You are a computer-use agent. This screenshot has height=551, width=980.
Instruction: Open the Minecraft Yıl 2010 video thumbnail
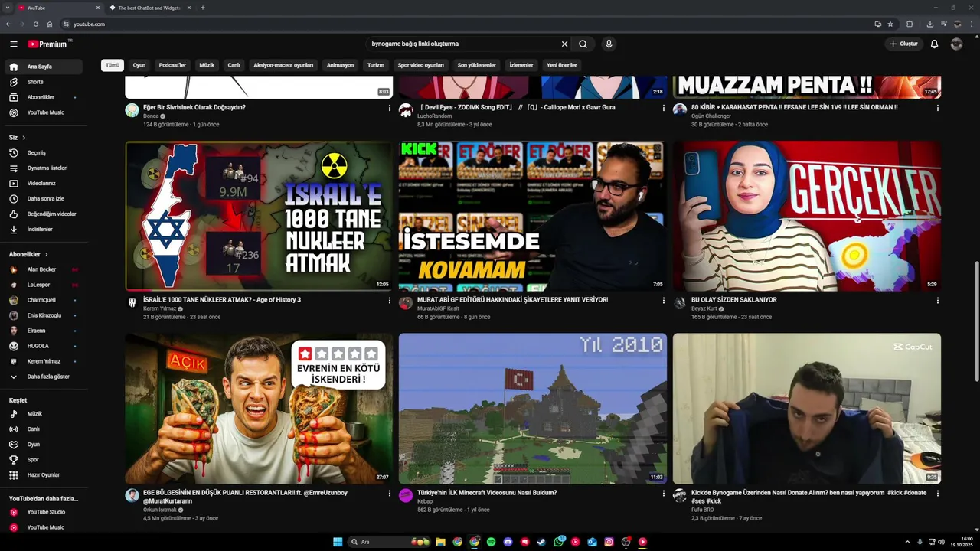tap(532, 409)
